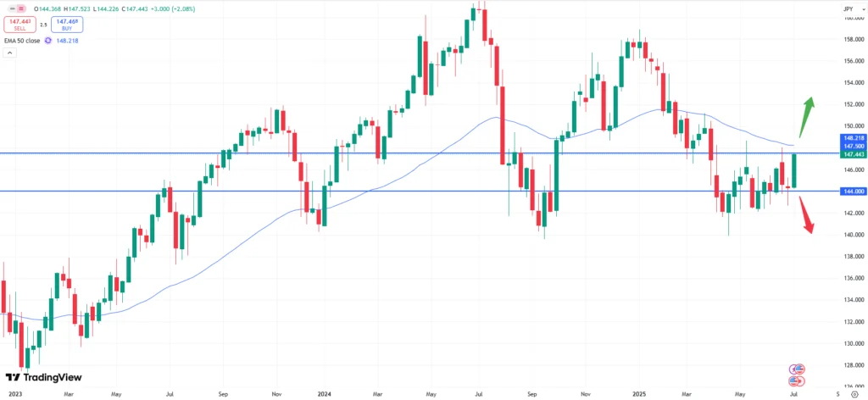Click the 148.218 EMA price label
This screenshot has height=400, width=868.
[x=852, y=137]
